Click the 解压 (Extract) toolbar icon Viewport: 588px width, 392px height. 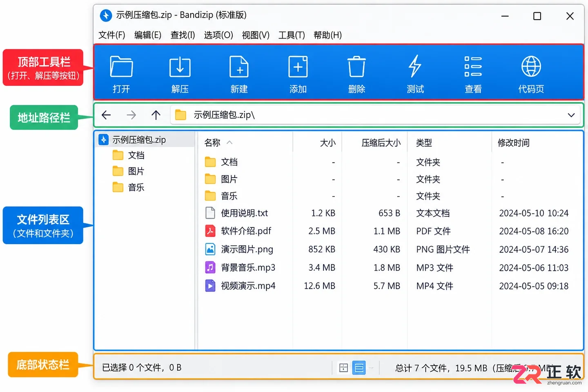coord(180,67)
